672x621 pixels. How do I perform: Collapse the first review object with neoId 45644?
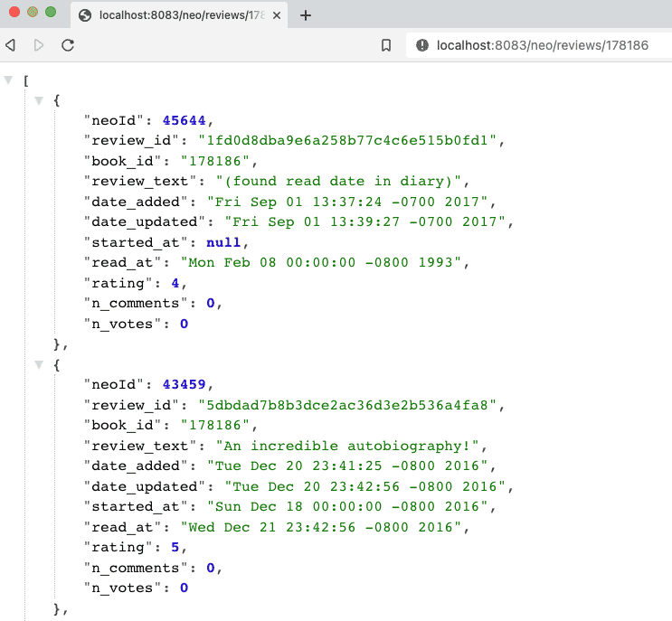pos(39,100)
